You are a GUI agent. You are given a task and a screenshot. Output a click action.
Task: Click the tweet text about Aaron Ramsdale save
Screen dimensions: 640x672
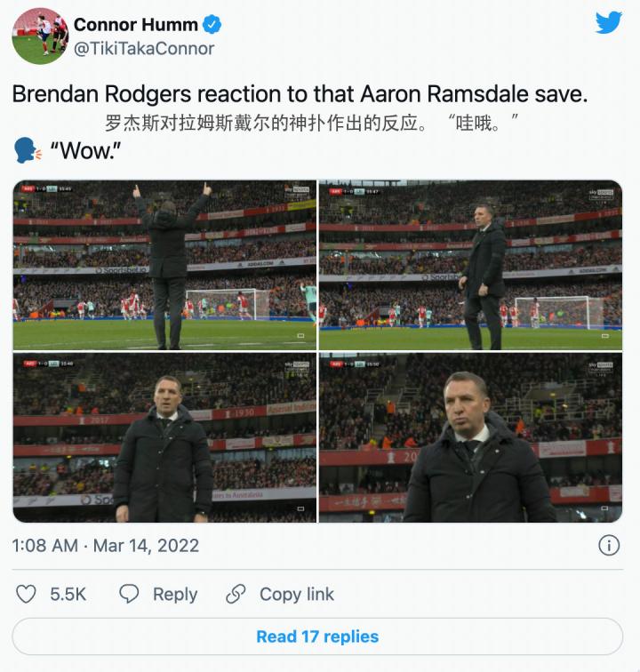pos(300,94)
